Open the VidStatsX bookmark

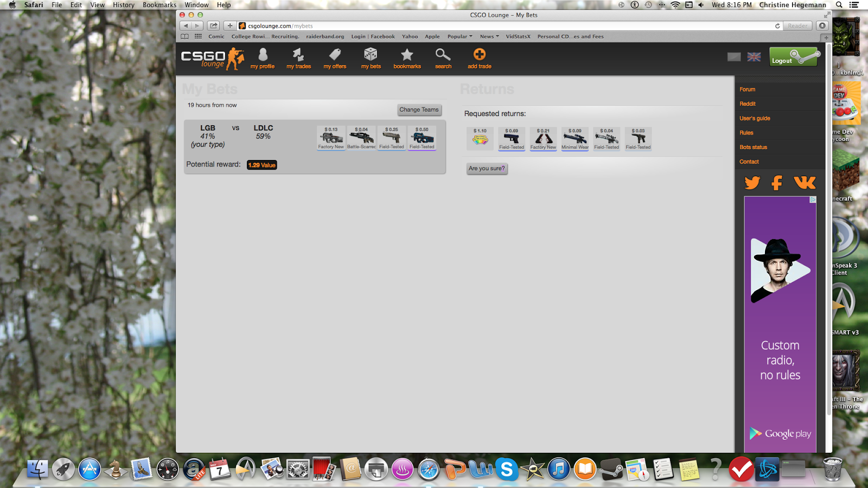click(518, 37)
